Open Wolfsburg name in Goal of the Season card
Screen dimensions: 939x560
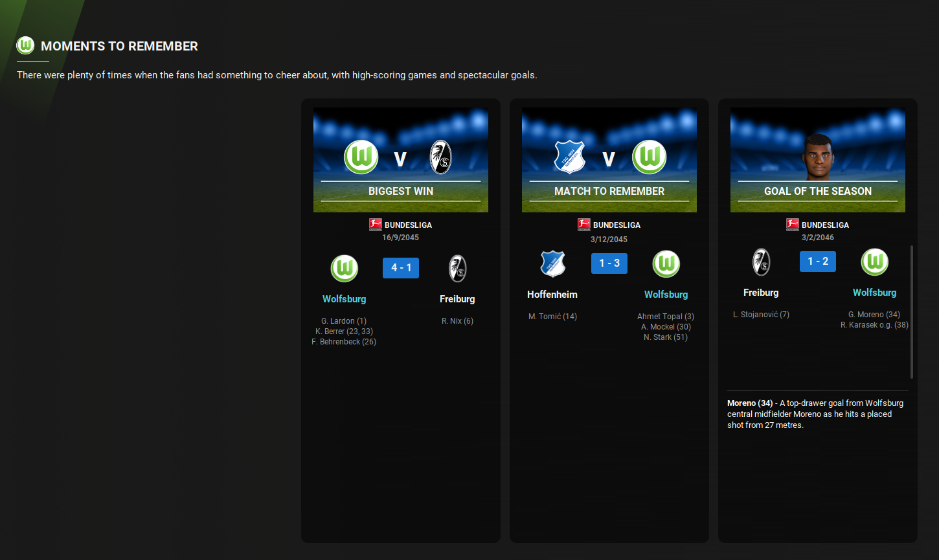(x=874, y=293)
